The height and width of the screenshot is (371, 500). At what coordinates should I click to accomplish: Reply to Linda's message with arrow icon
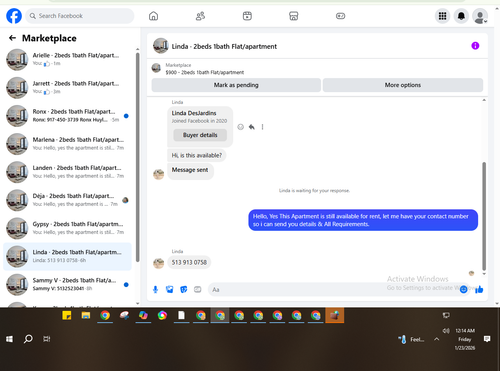coord(252,127)
